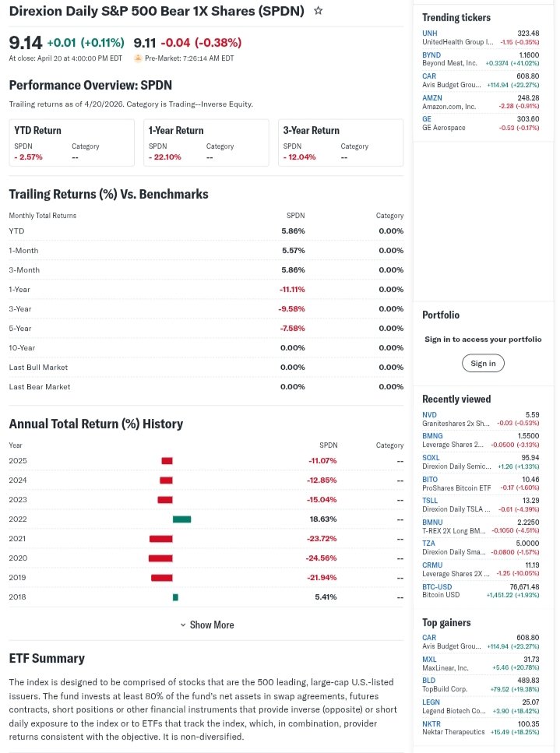The height and width of the screenshot is (753, 560).
Task: Click the green 2022 annual return bar
Action: coord(181,519)
